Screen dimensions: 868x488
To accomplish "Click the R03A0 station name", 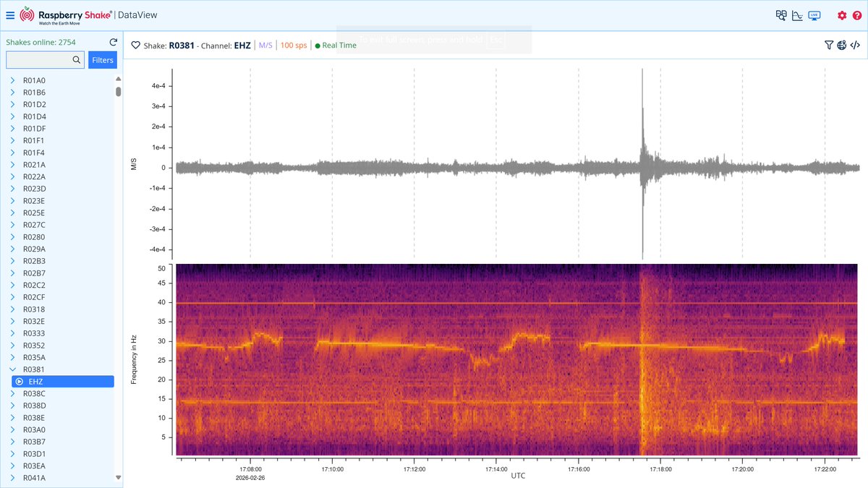I will pos(34,429).
